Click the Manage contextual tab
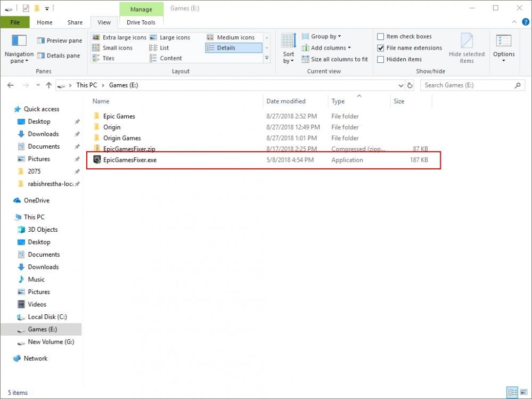 [141, 9]
